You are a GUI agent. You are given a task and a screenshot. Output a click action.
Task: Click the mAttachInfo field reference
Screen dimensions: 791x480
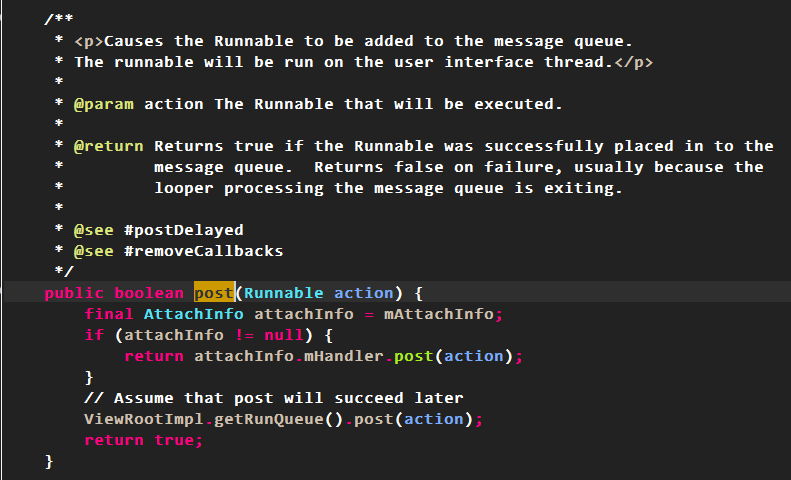439,314
